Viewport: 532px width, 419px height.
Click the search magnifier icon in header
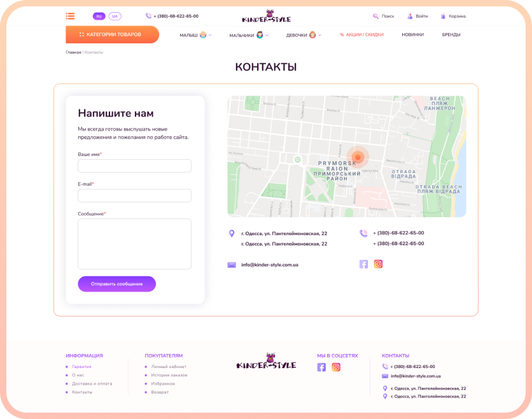click(x=375, y=16)
